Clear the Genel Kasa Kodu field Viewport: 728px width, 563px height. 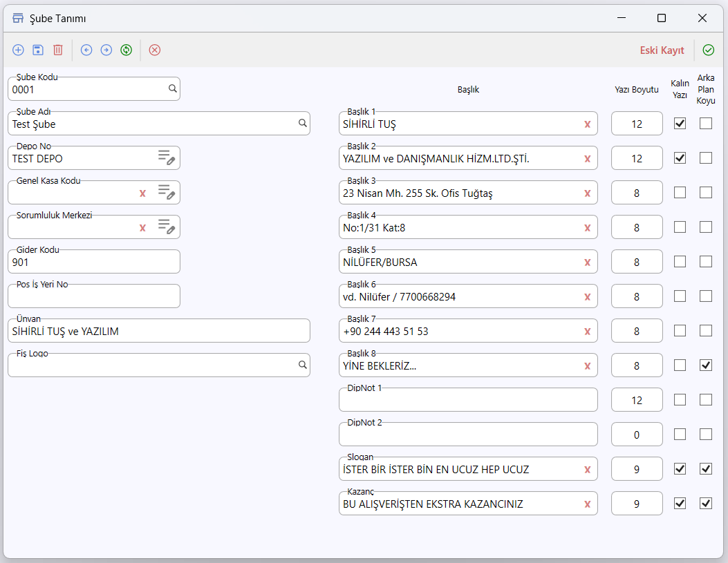pyautogui.click(x=142, y=193)
